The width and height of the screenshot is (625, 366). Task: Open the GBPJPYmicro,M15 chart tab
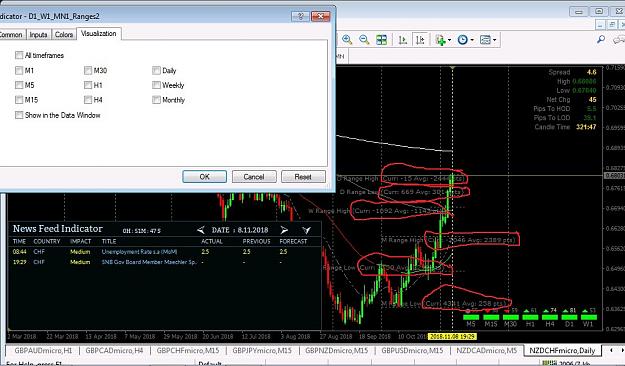262,350
